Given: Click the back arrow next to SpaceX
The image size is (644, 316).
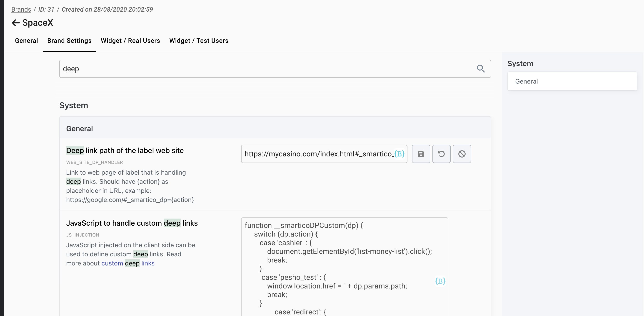Looking at the screenshot, I should point(15,23).
